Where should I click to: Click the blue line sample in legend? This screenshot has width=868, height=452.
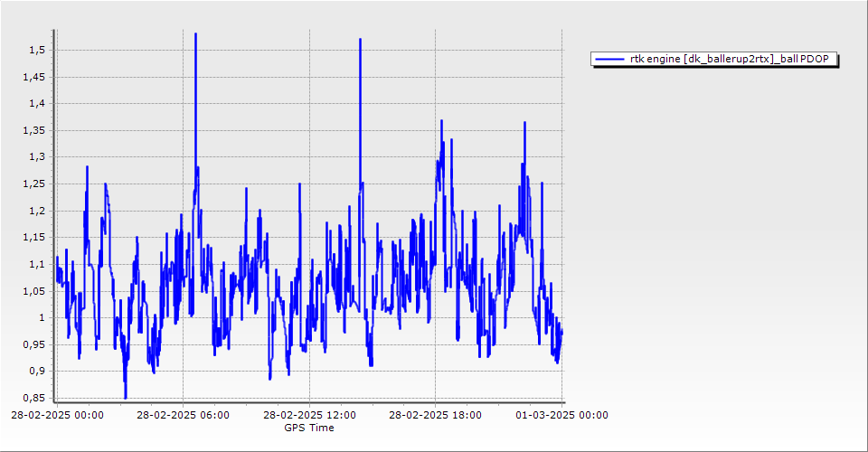tap(609, 59)
